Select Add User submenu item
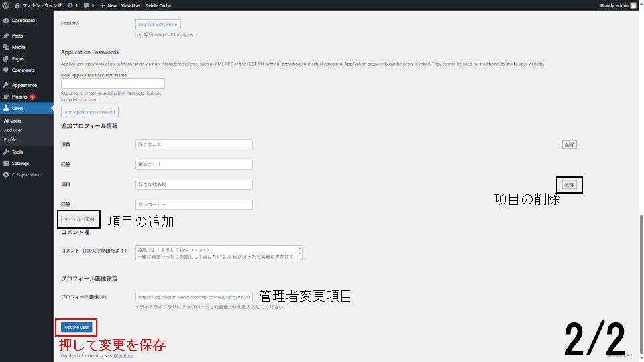Viewport: 644px width, 362px height. coord(13,130)
